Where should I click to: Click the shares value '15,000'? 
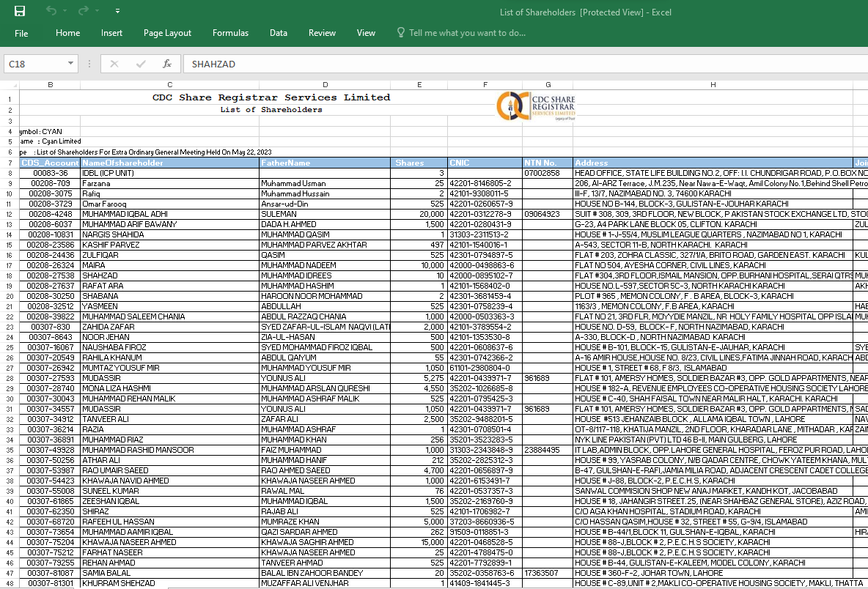[x=419, y=543]
